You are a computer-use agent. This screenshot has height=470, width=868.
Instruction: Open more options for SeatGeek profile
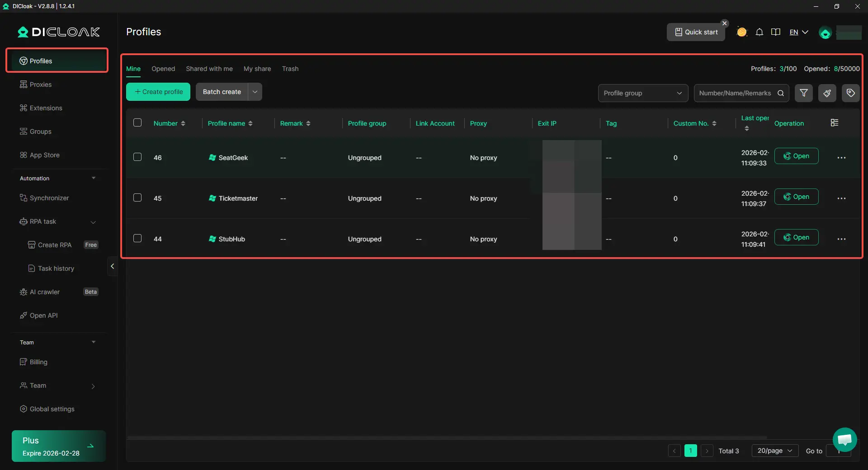pos(841,158)
